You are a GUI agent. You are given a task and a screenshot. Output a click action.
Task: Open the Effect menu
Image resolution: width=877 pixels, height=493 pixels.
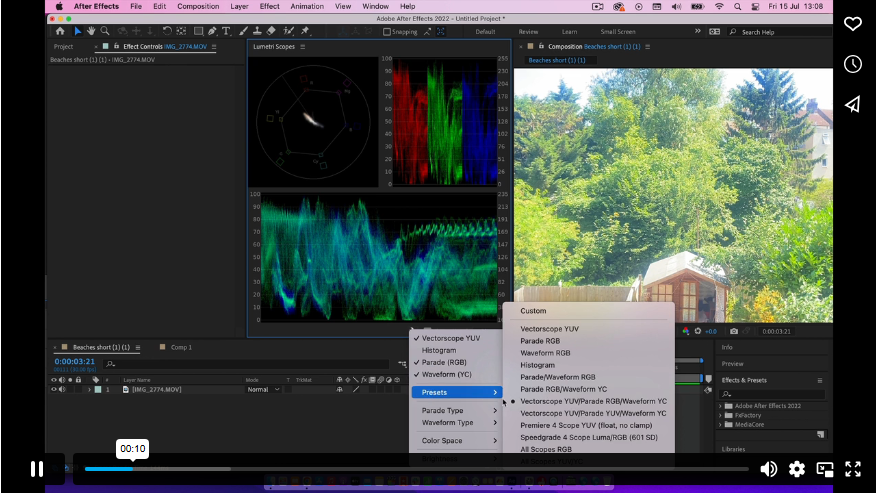(x=269, y=7)
